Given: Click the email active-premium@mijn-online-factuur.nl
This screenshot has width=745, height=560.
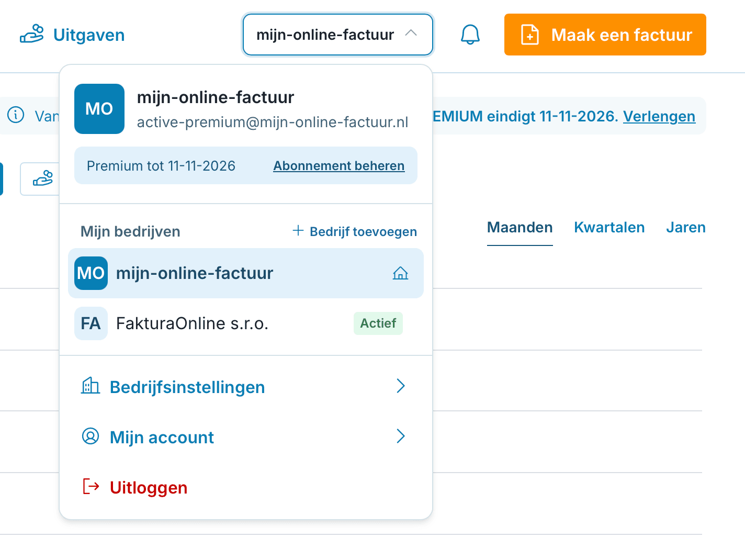Looking at the screenshot, I should point(273,122).
